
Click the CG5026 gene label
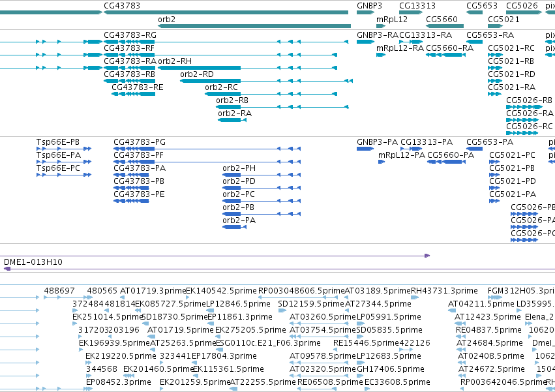click(522, 6)
